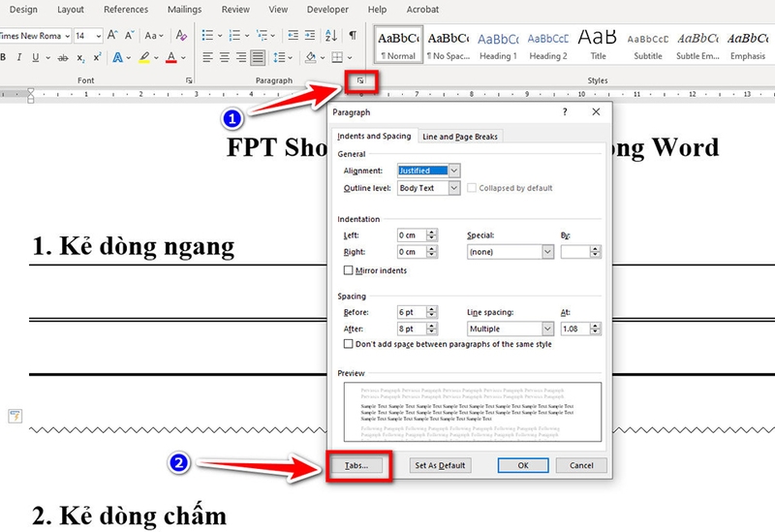Switch to Line and Page Breaks tab
Image resolution: width=775 pixels, height=532 pixels.
tap(460, 137)
